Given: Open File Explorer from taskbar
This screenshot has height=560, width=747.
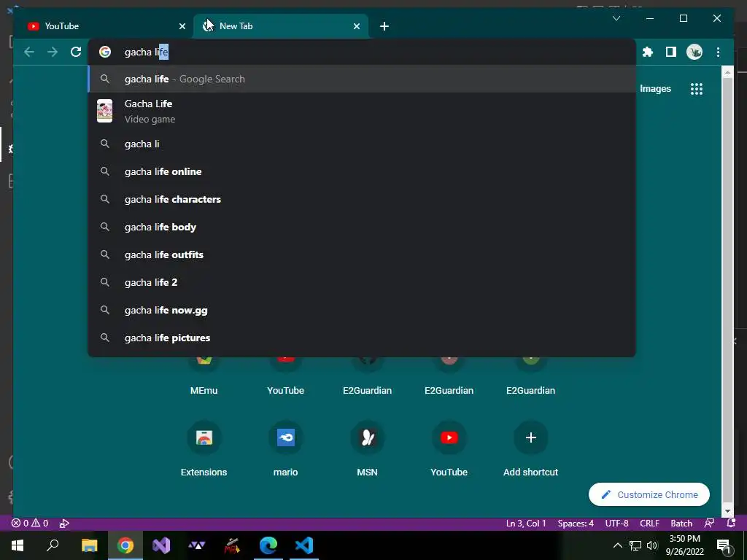Looking at the screenshot, I should coord(89,545).
